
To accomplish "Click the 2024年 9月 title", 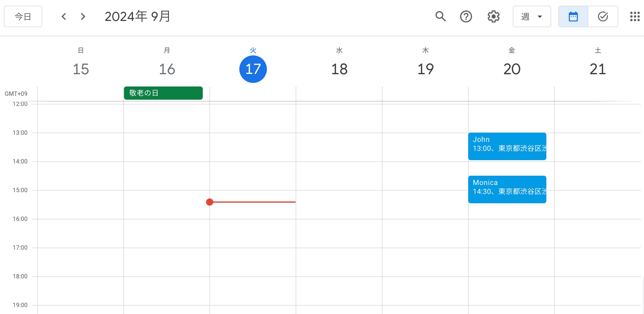I will point(137,16).
